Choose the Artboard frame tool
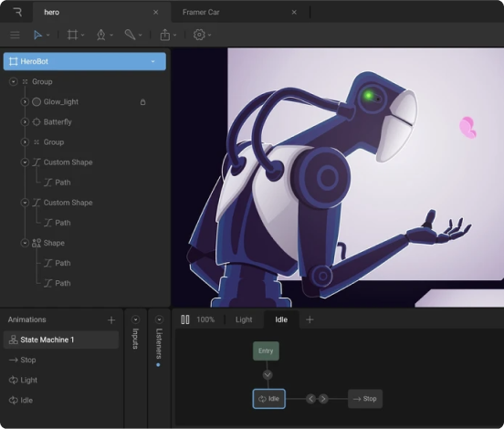The image size is (504, 429). coord(72,35)
